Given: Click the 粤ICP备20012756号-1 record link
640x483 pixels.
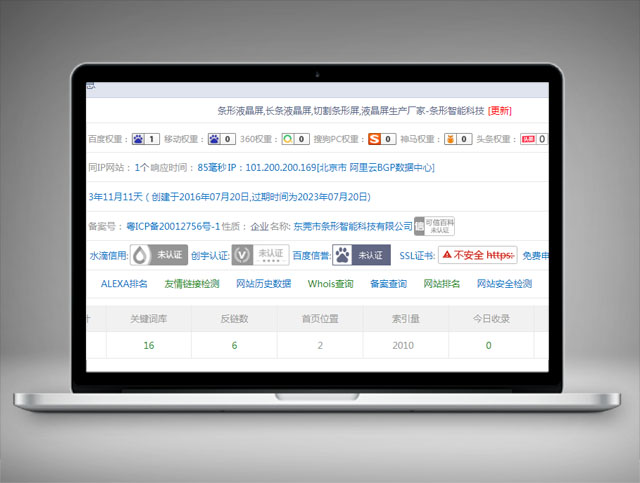Looking at the screenshot, I should (x=173, y=226).
